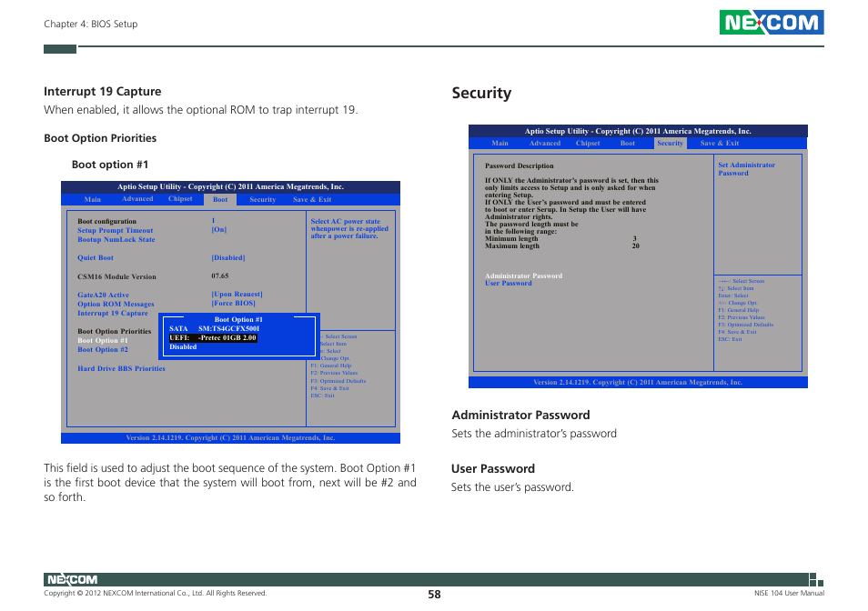Click the [Force BIOS] value for Option ROM Messages

click(x=233, y=303)
